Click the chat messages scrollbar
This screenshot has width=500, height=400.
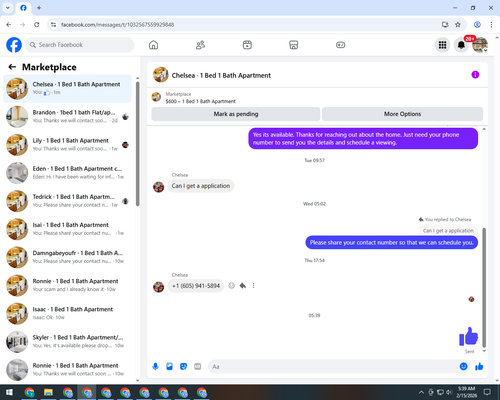(x=484, y=287)
